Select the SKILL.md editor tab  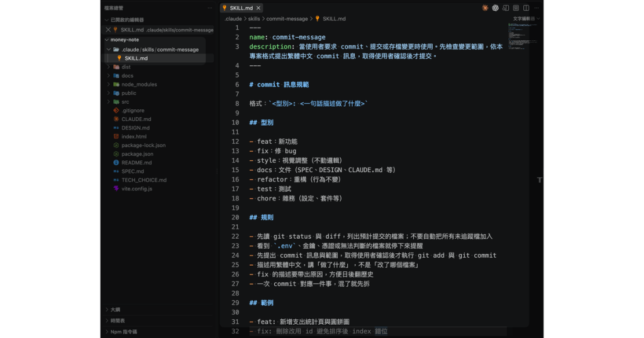(241, 8)
